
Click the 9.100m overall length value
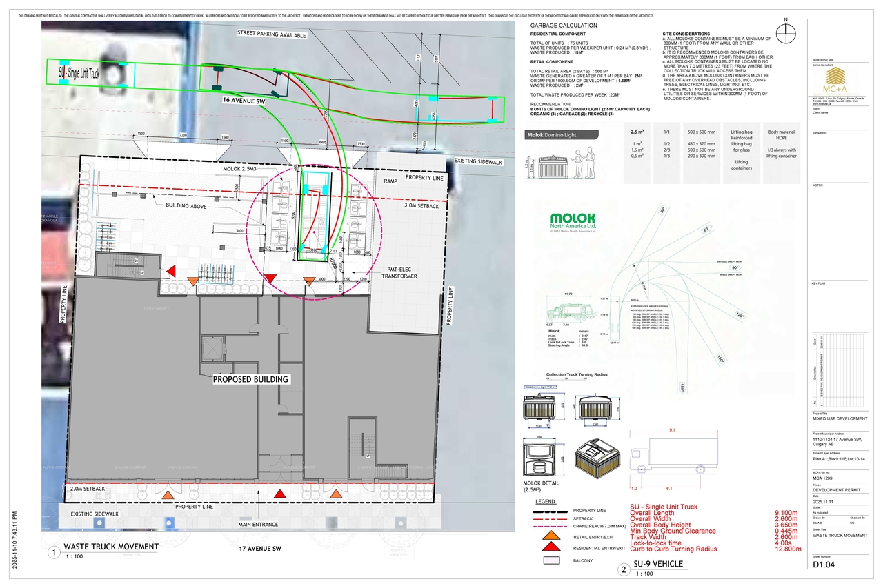pos(786,513)
